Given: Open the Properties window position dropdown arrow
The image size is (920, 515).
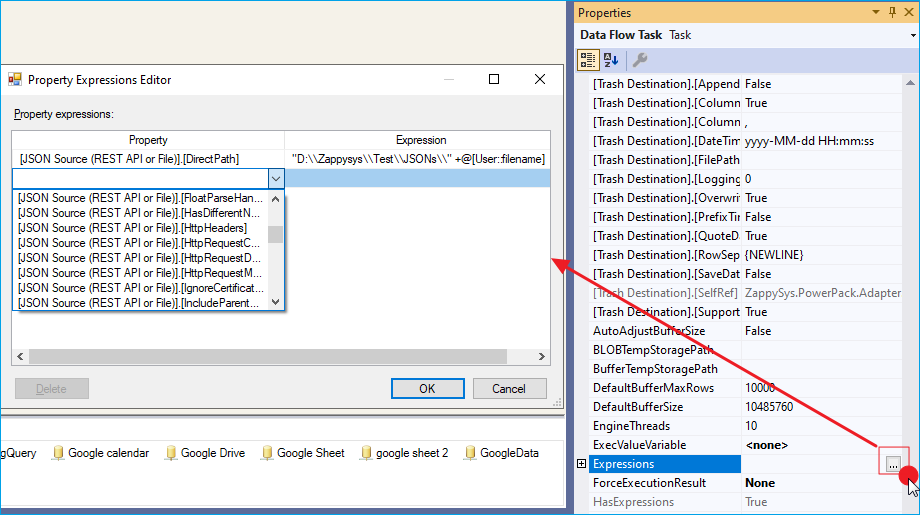Looking at the screenshot, I should pyautogui.click(x=877, y=12).
